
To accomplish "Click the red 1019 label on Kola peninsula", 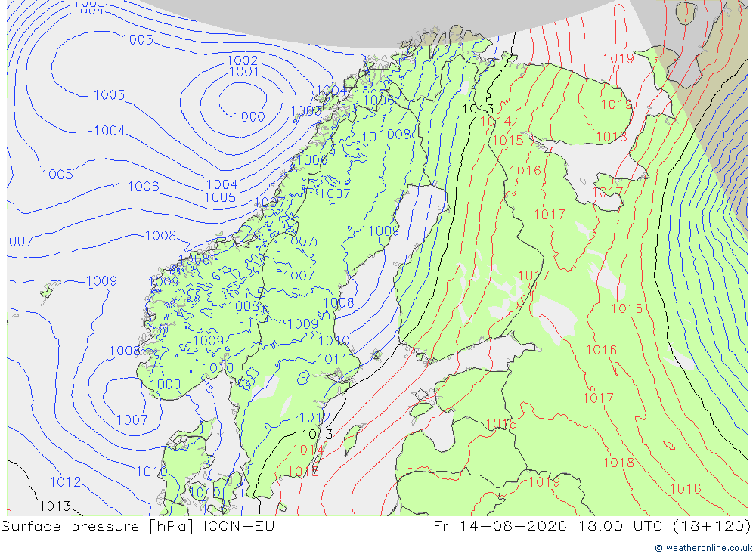I will point(616,104).
